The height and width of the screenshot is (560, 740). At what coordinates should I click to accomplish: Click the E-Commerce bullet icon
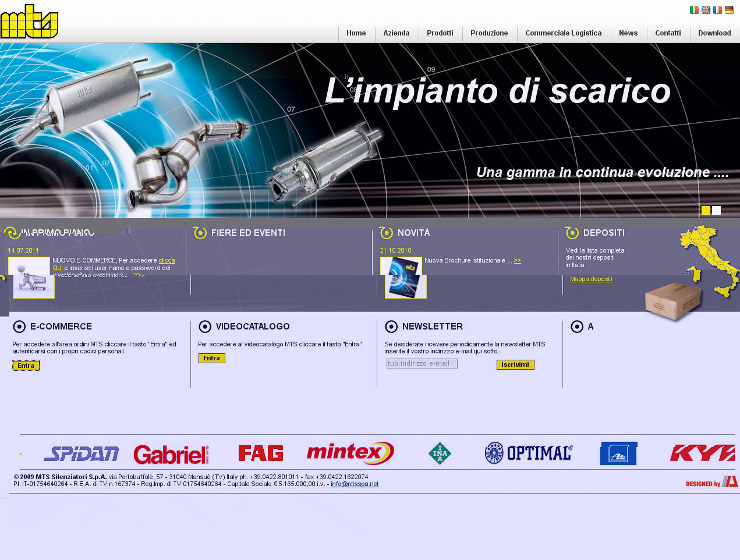[x=19, y=327]
